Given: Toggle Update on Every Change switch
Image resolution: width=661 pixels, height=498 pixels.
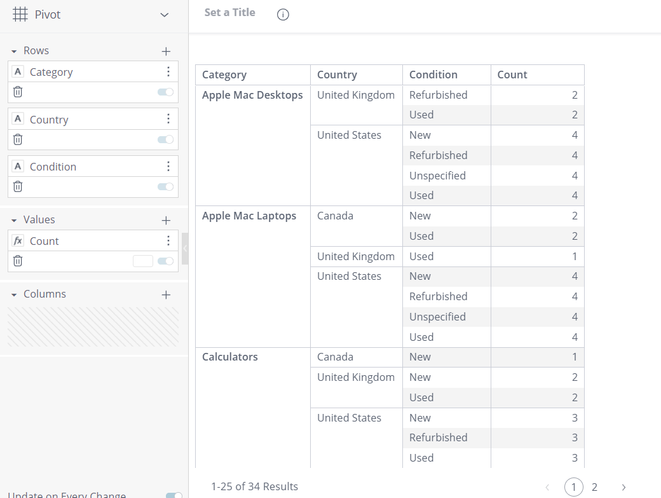Looking at the screenshot, I should [x=174, y=495].
